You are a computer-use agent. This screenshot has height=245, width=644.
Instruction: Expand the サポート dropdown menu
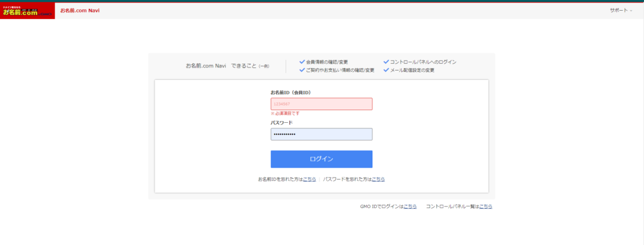click(x=621, y=10)
